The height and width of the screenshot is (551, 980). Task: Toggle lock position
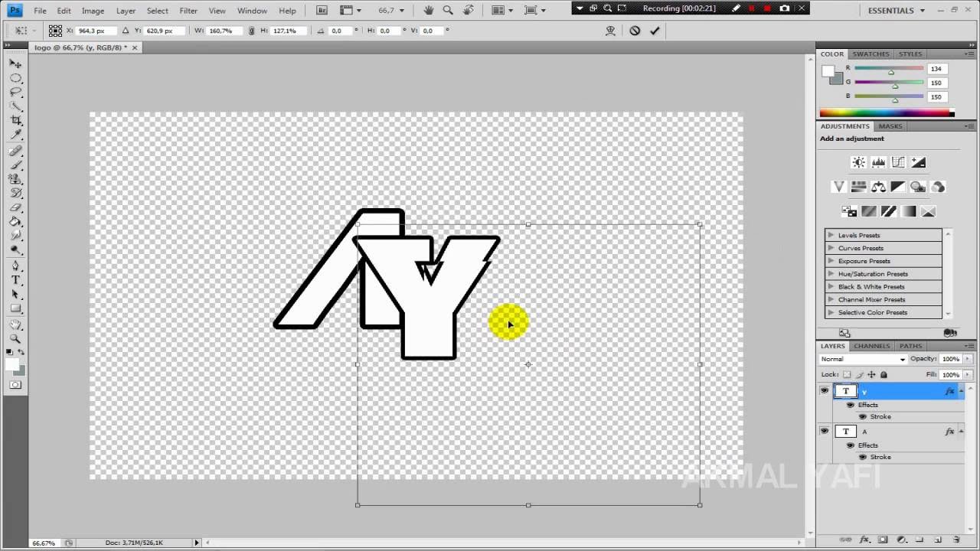[x=871, y=375]
